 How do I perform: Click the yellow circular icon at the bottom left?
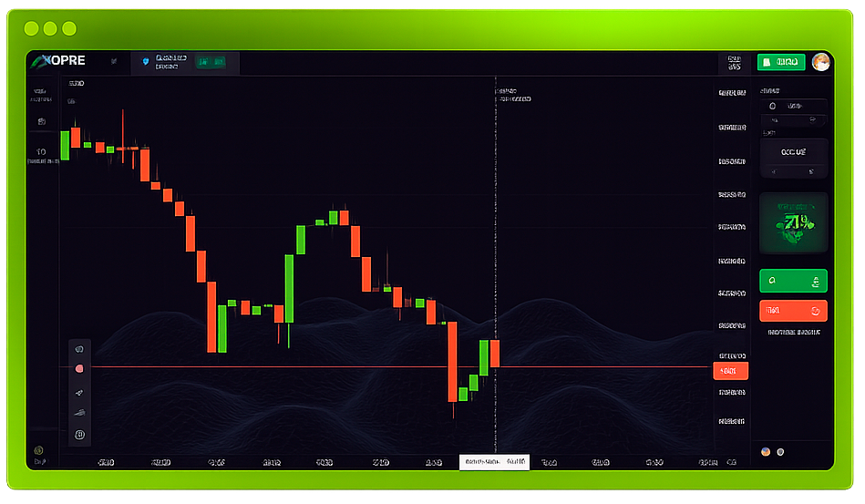tap(38, 450)
